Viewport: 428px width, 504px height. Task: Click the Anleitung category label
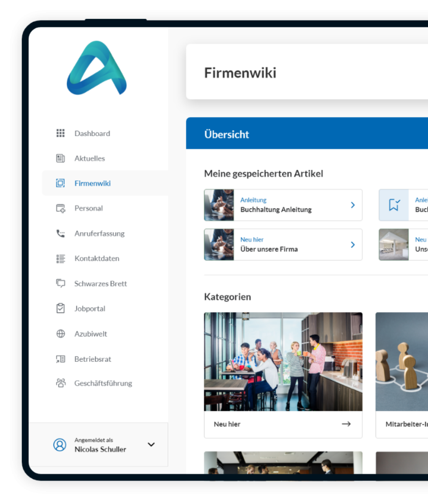(x=253, y=200)
